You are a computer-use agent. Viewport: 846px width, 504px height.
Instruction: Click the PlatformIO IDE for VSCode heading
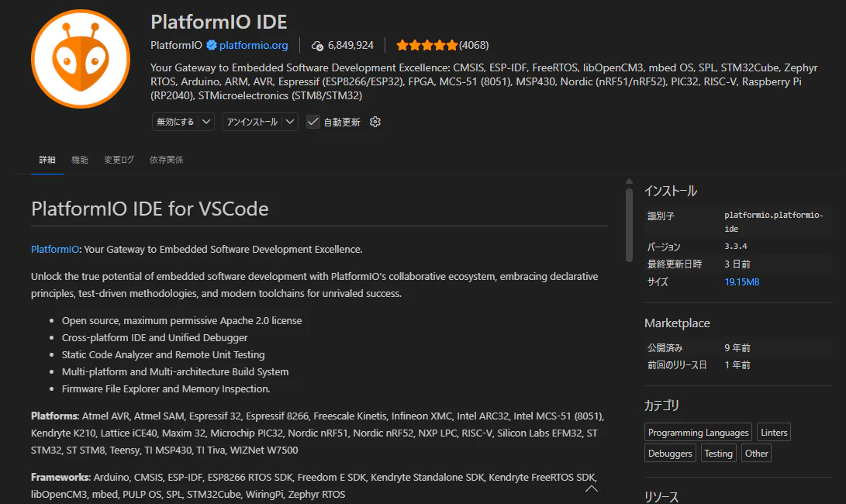tap(150, 209)
